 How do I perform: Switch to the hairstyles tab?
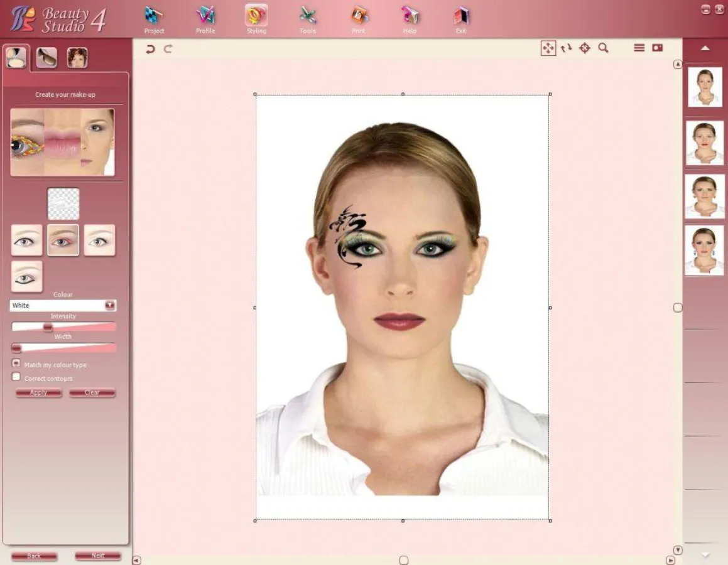[77, 56]
